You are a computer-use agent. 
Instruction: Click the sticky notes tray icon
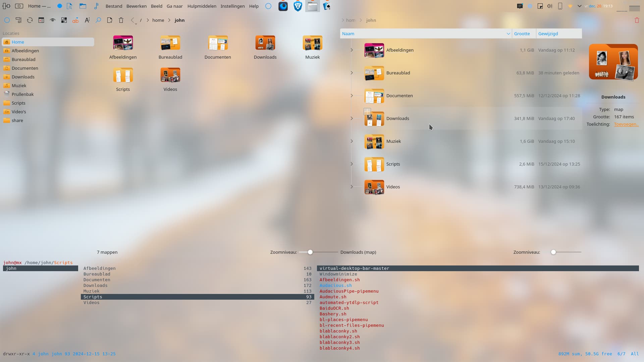click(x=540, y=6)
